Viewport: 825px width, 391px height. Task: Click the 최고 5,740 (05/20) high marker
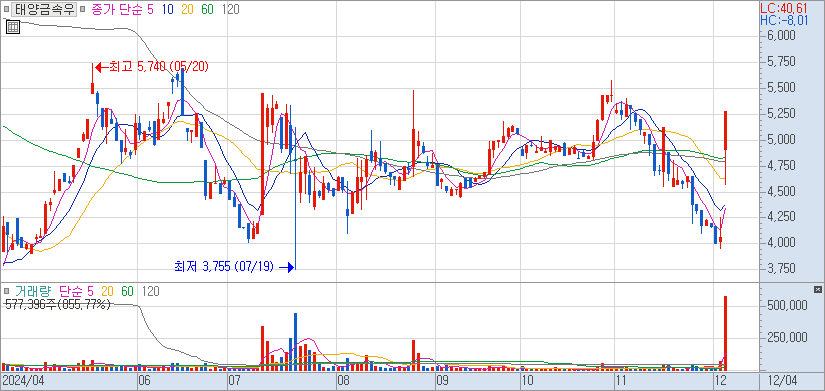click(152, 67)
